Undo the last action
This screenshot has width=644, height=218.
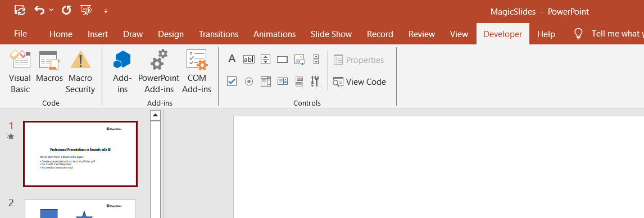click(39, 10)
